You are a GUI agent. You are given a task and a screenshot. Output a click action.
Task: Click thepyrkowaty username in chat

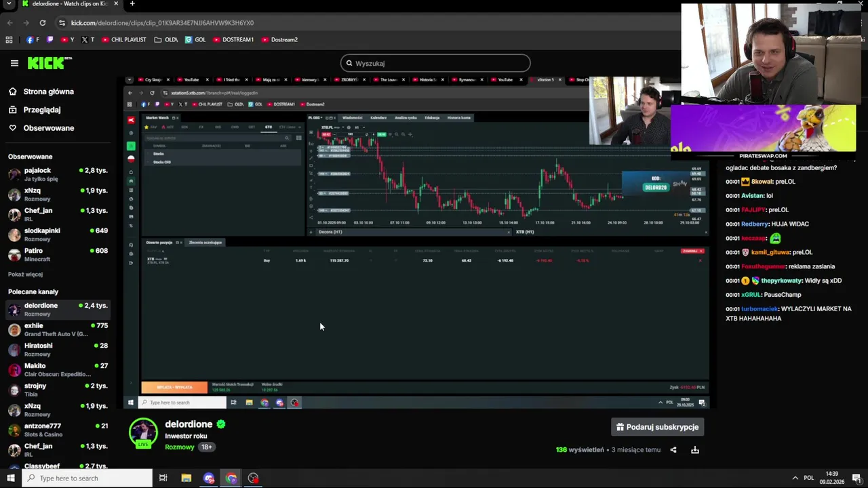pos(781,281)
